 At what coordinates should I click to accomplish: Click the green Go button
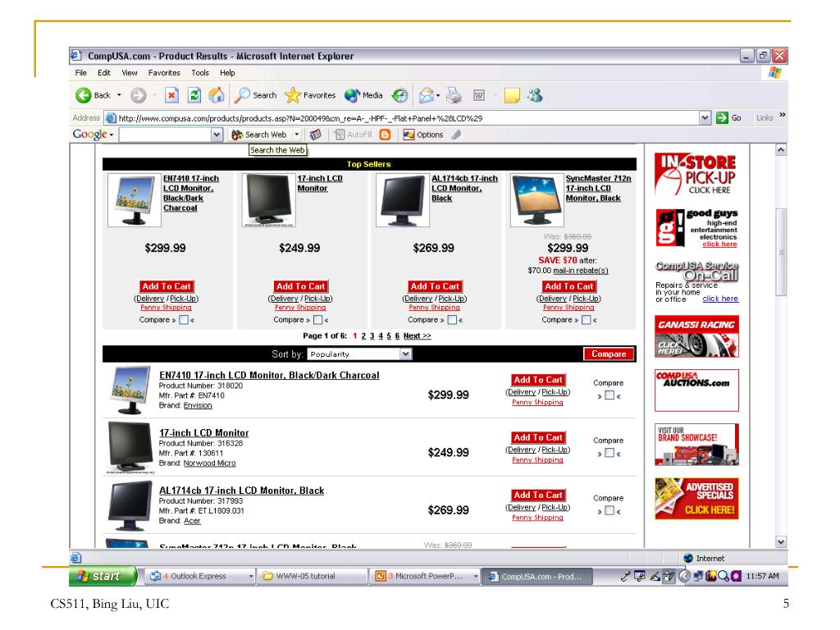729,118
